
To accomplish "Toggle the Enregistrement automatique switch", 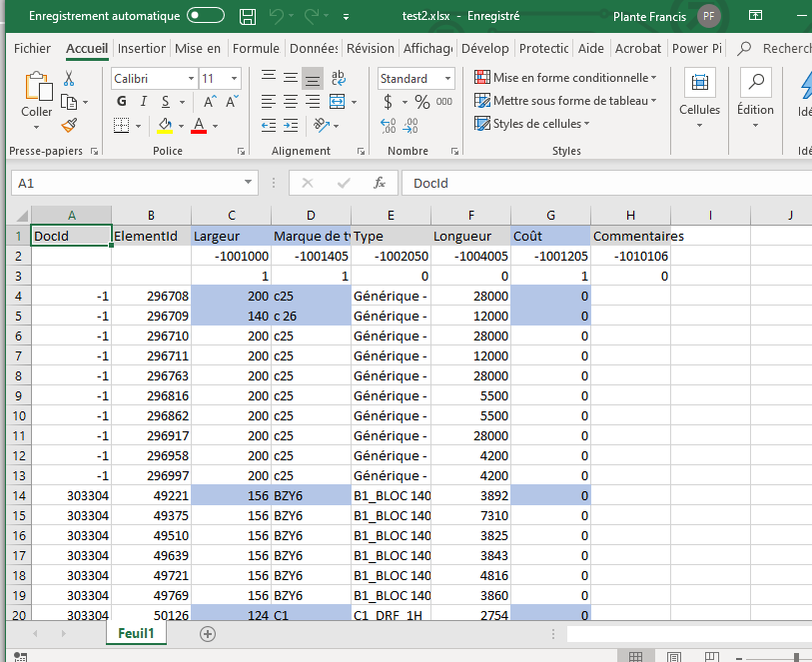I will point(206,16).
